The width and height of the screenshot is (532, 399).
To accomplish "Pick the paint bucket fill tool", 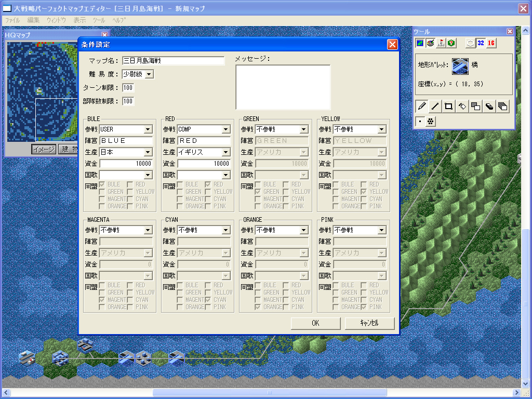I will click(x=462, y=107).
